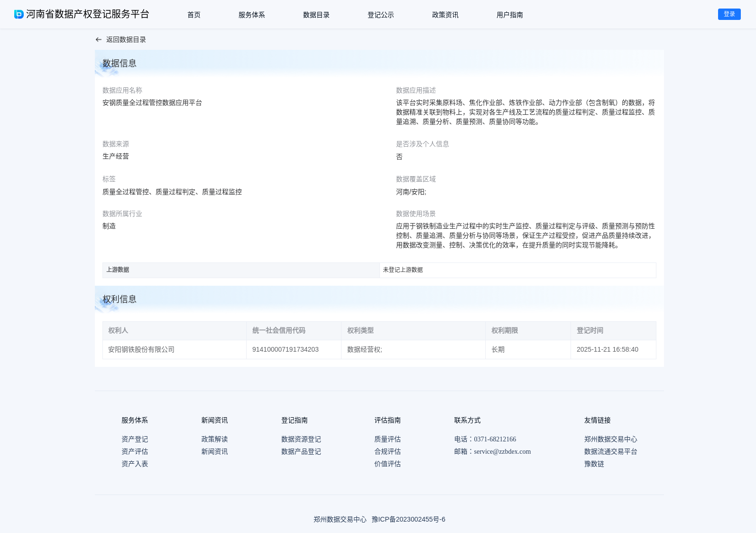756x533 pixels.
Task: Click rights holder 安阳钢铁股份有限公司 cell
Action: click(175, 350)
